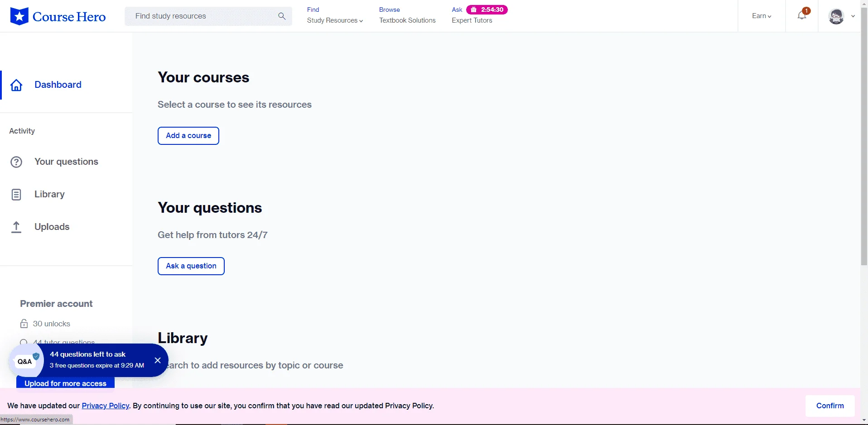This screenshot has width=868, height=425.
Task: Open Library in the sidebar
Action: (x=49, y=194)
